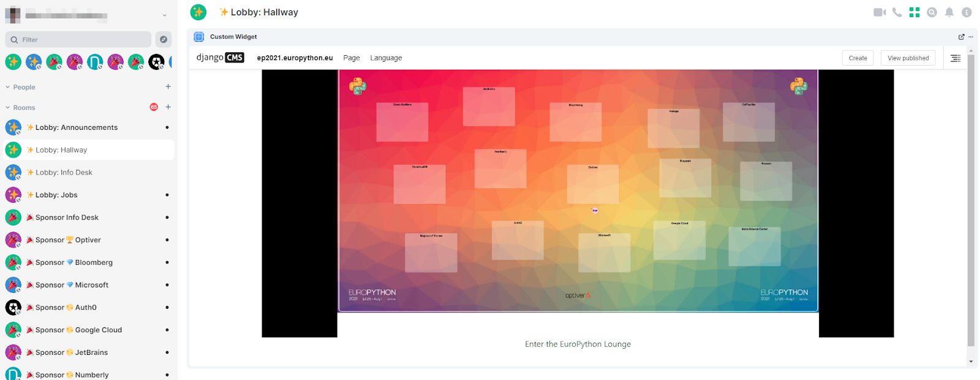Click the django CMS logo
Viewport: 980px width, 380px height.
tap(221, 58)
